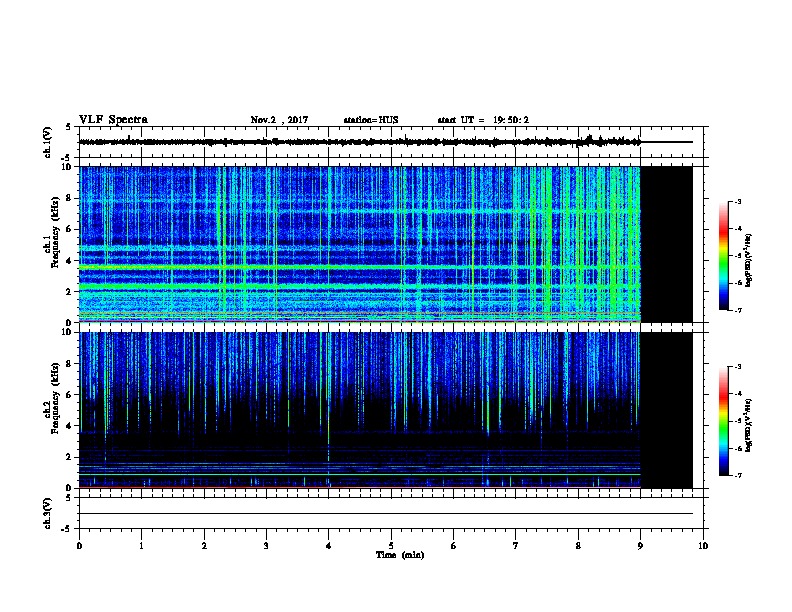Click the "-7" label below the ch.2 color scale

pos(737,475)
